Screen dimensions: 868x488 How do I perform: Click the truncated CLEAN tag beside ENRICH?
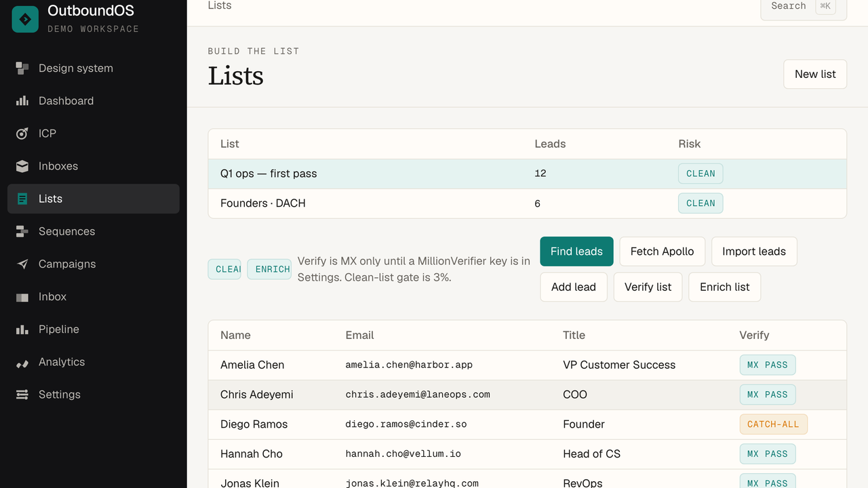(x=224, y=269)
